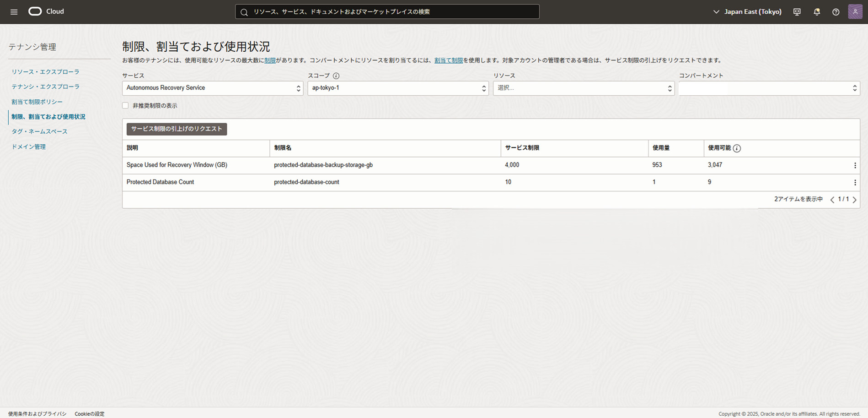Open the リソース selection dropdown
Screen dimensions: 868x418
click(583, 88)
